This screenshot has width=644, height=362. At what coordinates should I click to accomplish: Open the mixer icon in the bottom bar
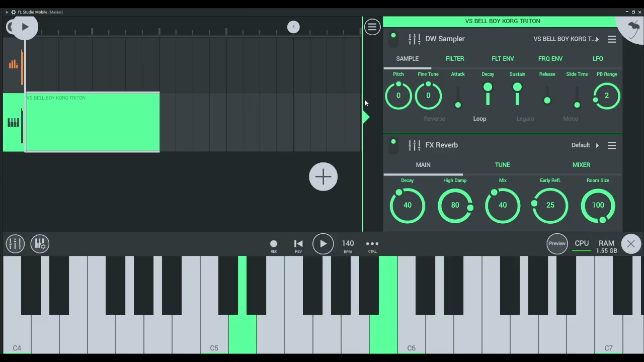pyautogui.click(x=15, y=244)
